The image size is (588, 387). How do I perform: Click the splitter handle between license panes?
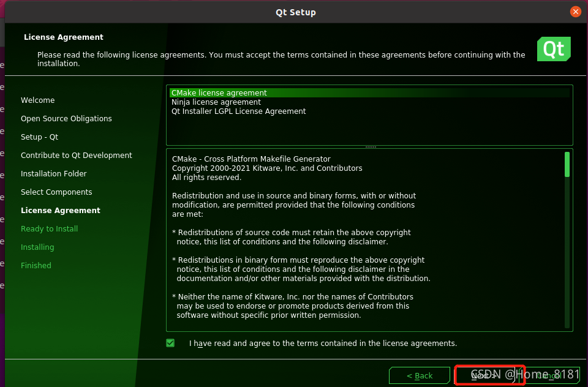tap(371, 147)
